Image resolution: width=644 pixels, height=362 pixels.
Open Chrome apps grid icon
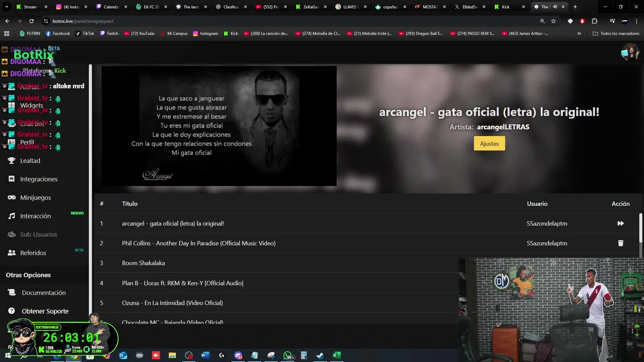tap(7, 34)
